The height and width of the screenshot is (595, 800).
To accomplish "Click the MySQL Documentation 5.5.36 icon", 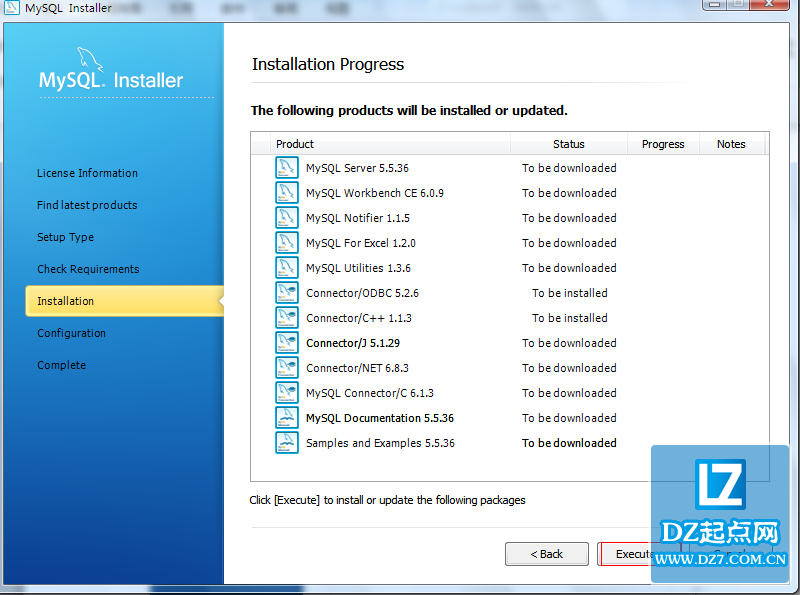I will (x=287, y=418).
